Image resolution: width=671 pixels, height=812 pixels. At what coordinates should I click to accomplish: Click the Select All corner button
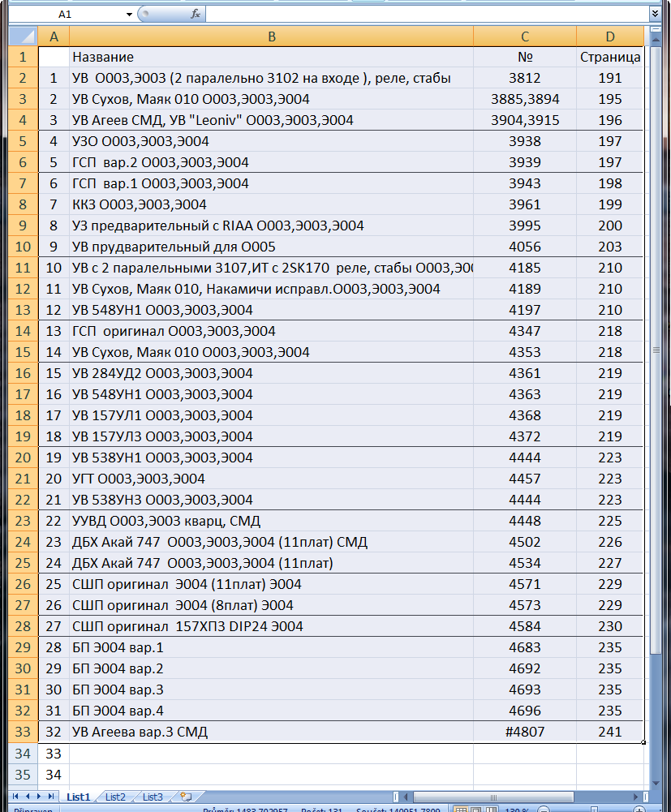tap(23, 37)
